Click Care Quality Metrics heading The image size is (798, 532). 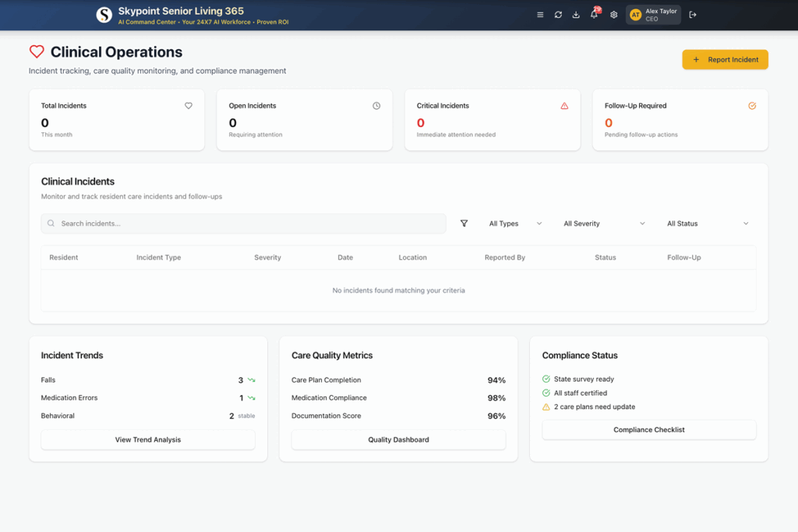tap(332, 355)
